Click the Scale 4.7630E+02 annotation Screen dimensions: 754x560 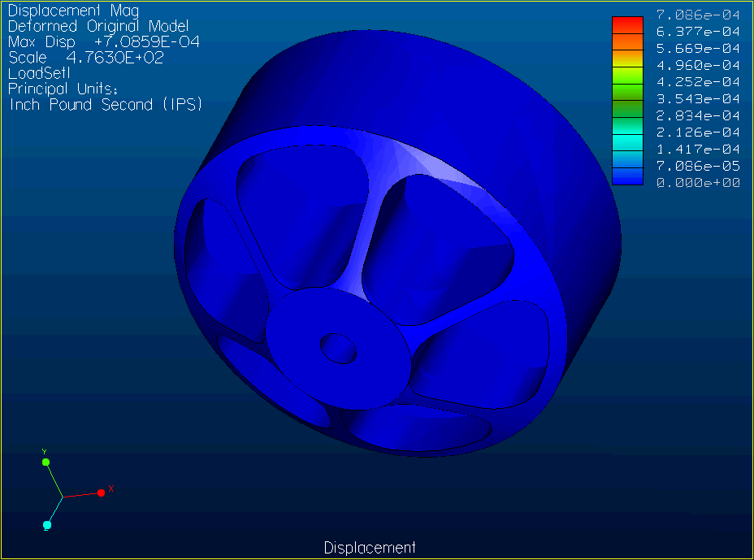pos(86,58)
